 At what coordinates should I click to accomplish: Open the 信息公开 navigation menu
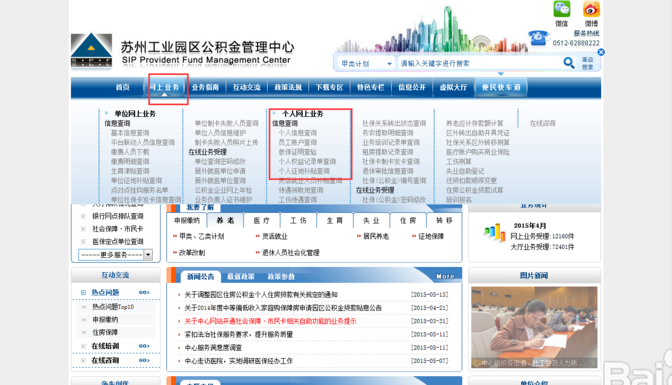412,87
